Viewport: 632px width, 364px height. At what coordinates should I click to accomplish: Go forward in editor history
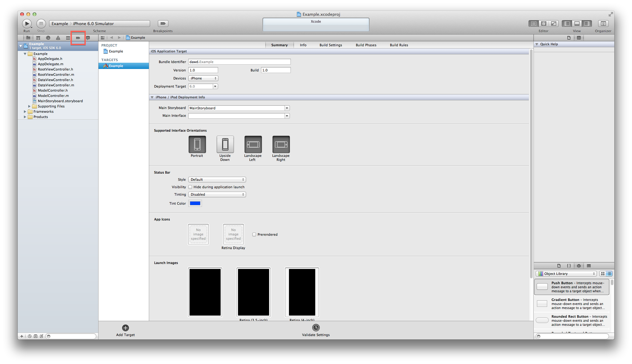119,38
